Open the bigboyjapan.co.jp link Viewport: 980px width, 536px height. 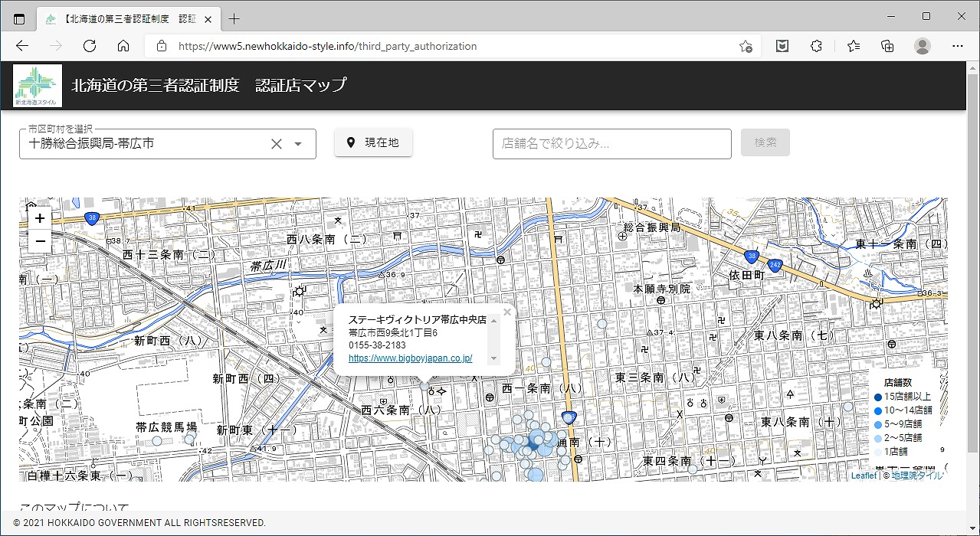(410, 358)
